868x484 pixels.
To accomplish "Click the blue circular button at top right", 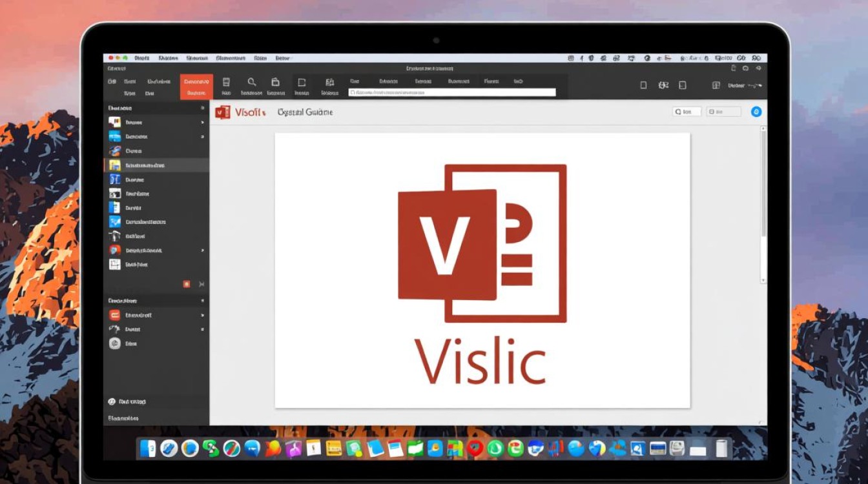I will click(756, 112).
